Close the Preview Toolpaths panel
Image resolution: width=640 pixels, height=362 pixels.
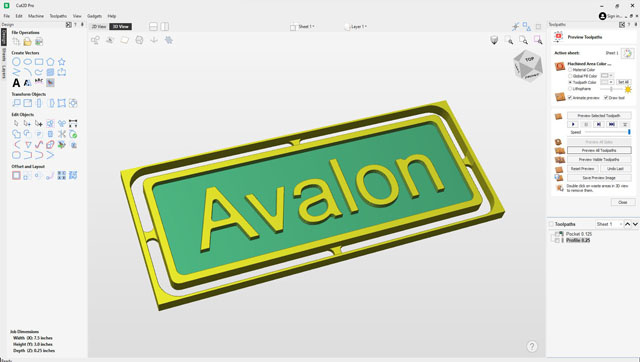pos(622,202)
